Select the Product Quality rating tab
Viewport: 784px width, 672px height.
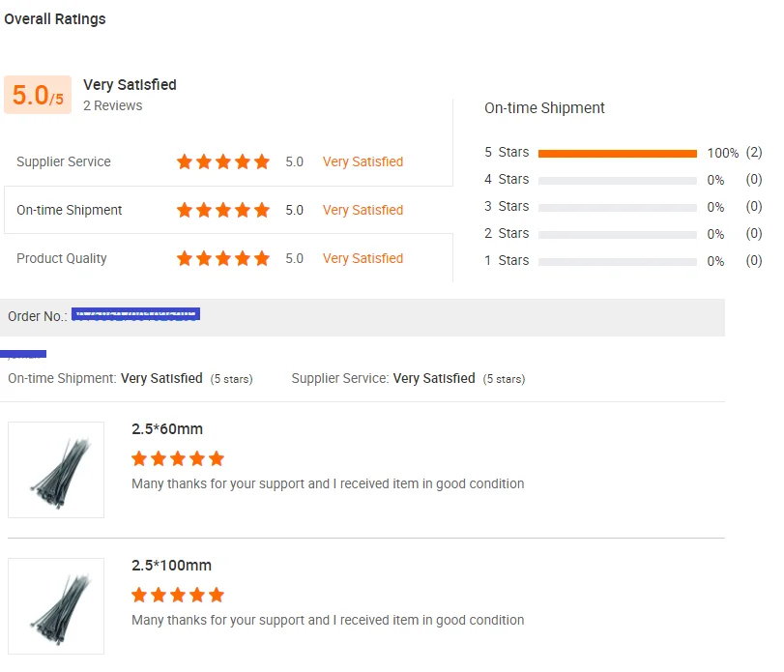tap(62, 258)
